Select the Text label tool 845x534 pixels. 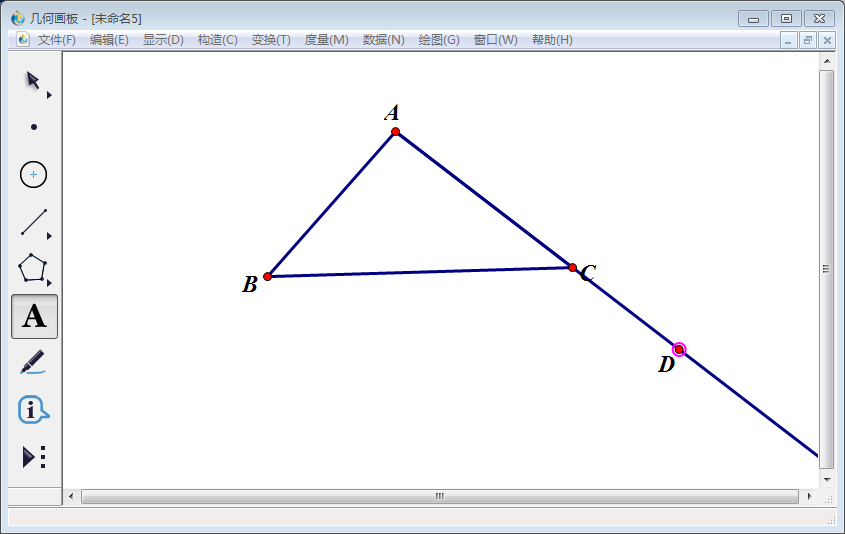pos(34,316)
